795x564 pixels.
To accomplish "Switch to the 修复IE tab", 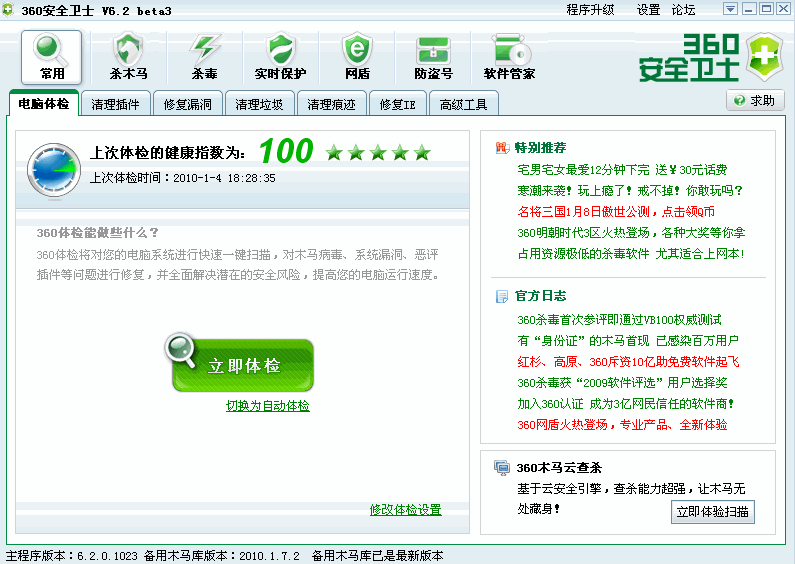I will pos(398,104).
